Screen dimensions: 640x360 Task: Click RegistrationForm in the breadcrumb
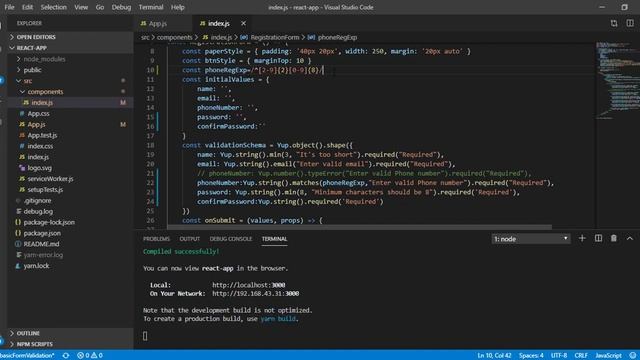coord(274,38)
